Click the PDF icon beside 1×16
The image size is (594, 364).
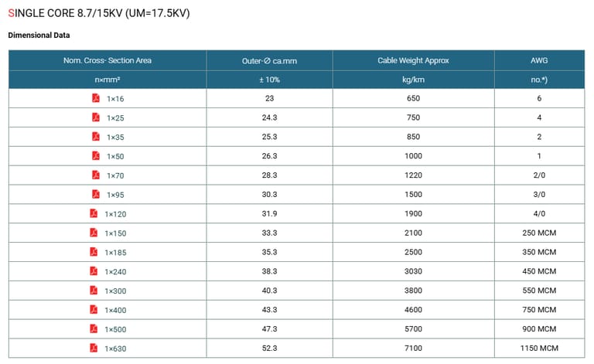point(96,98)
